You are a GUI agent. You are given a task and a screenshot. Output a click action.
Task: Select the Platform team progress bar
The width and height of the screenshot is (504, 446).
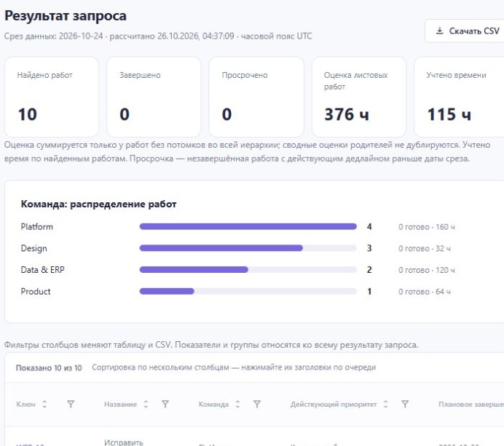coord(248,227)
